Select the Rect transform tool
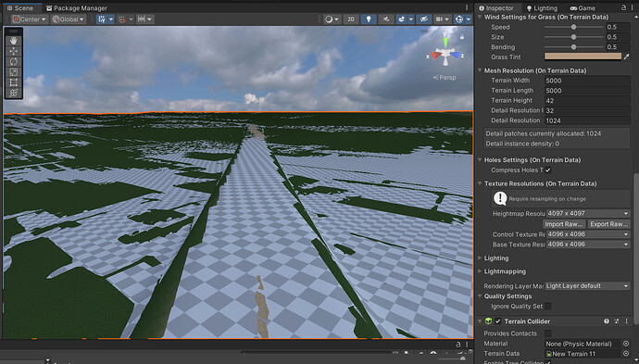This screenshot has width=639, height=364. 14,82
